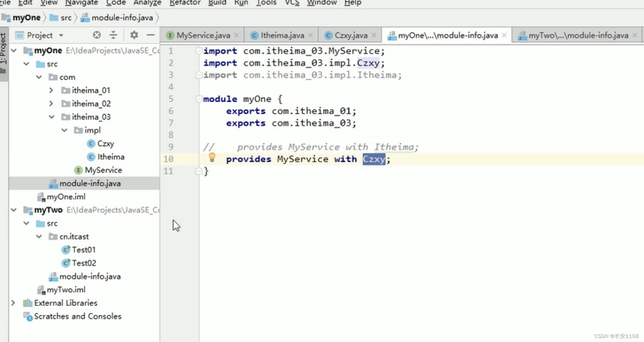644x342 pixels.
Task: Open the Code menu
Action: pyautogui.click(x=116, y=3)
